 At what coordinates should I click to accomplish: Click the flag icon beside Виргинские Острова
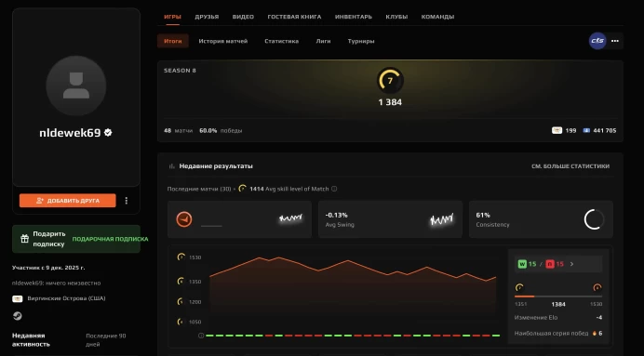click(x=18, y=298)
